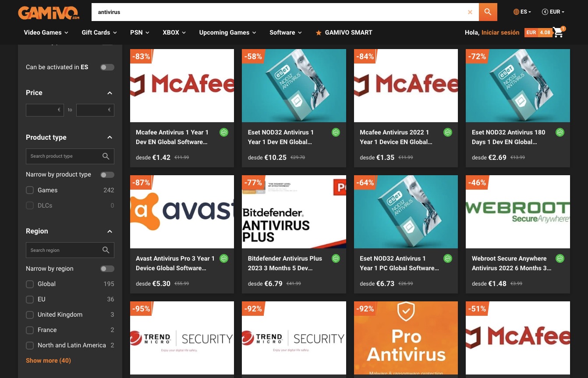Collapse the Region filter section
588x378 pixels.
coord(110,231)
